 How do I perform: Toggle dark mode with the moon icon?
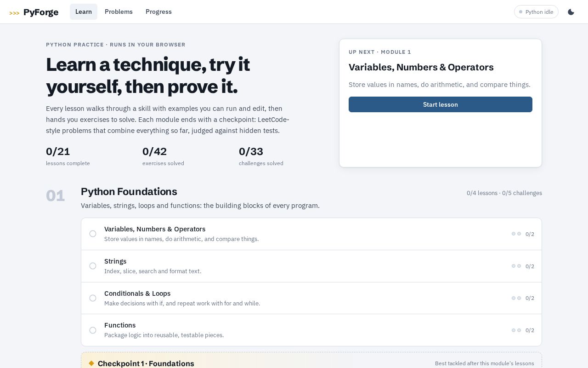571,12
